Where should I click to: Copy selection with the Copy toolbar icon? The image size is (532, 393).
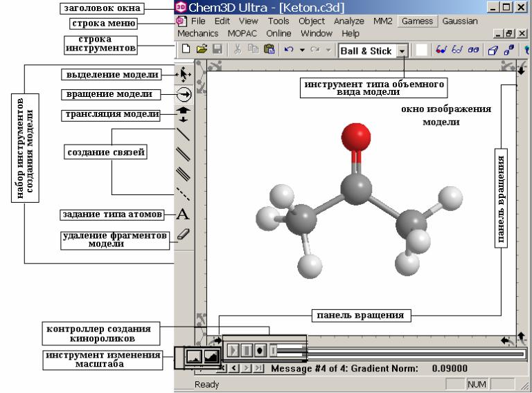[253, 49]
